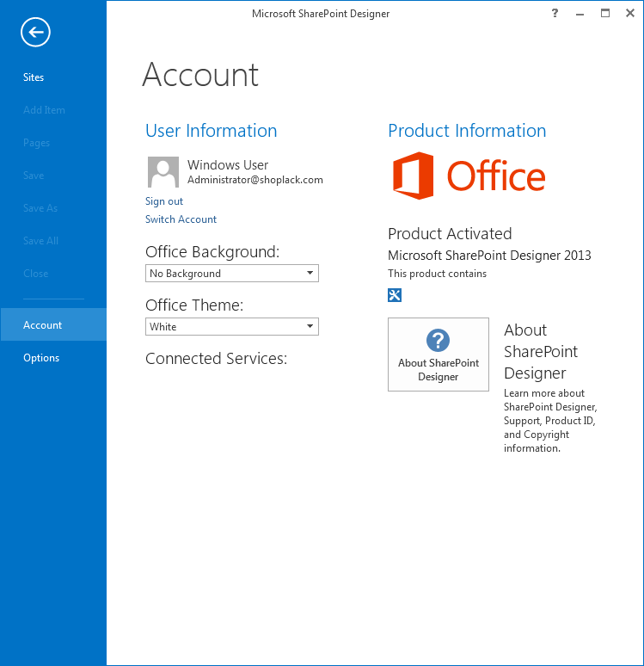
Task: Open the Office Theme dropdown arrow
Action: click(x=310, y=326)
